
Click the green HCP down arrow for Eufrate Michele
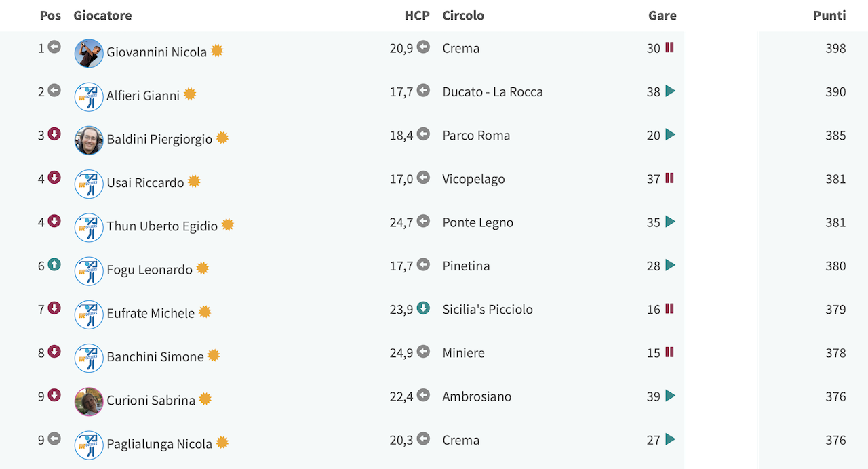(x=423, y=308)
